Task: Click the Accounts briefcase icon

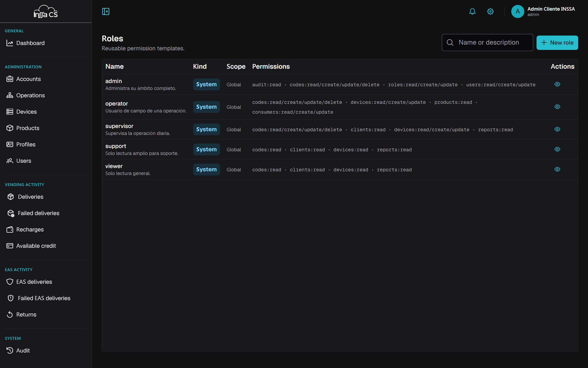Action: 10,79
